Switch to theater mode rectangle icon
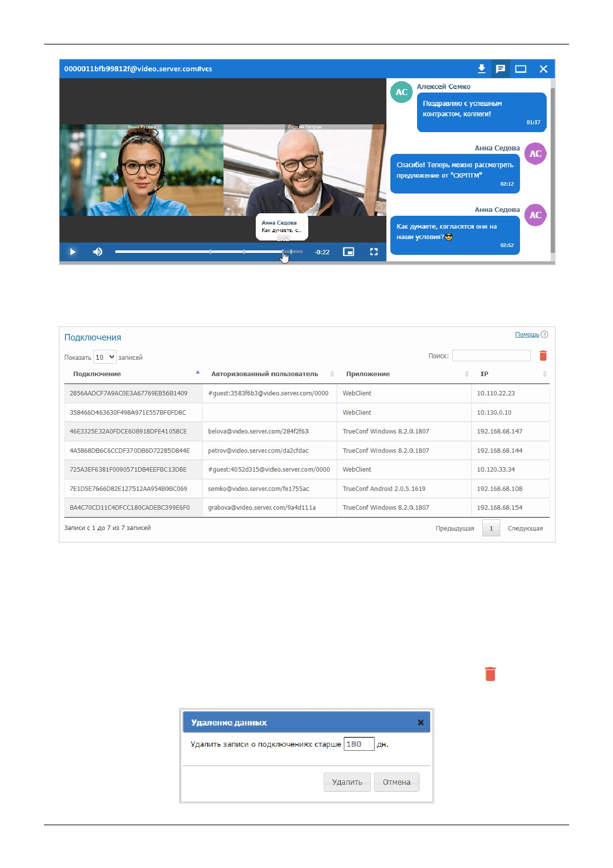The height and width of the screenshot is (868, 613). click(520, 69)
